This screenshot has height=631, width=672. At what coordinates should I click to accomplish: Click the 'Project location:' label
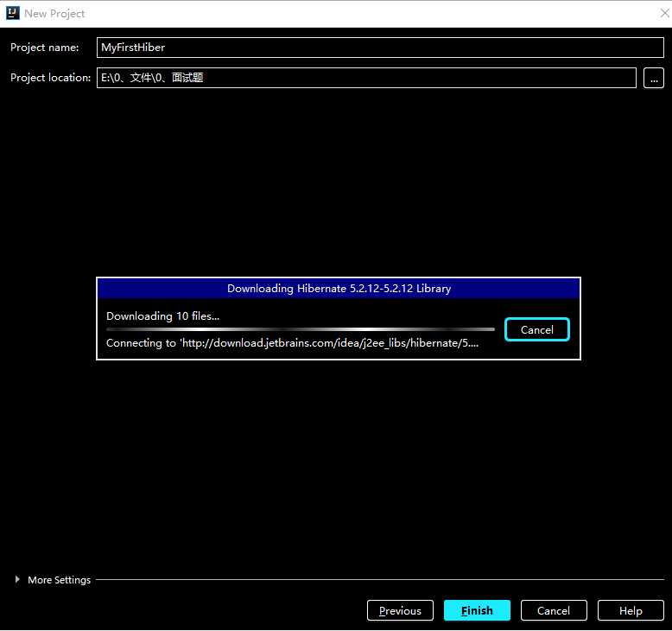click(51, 78)
